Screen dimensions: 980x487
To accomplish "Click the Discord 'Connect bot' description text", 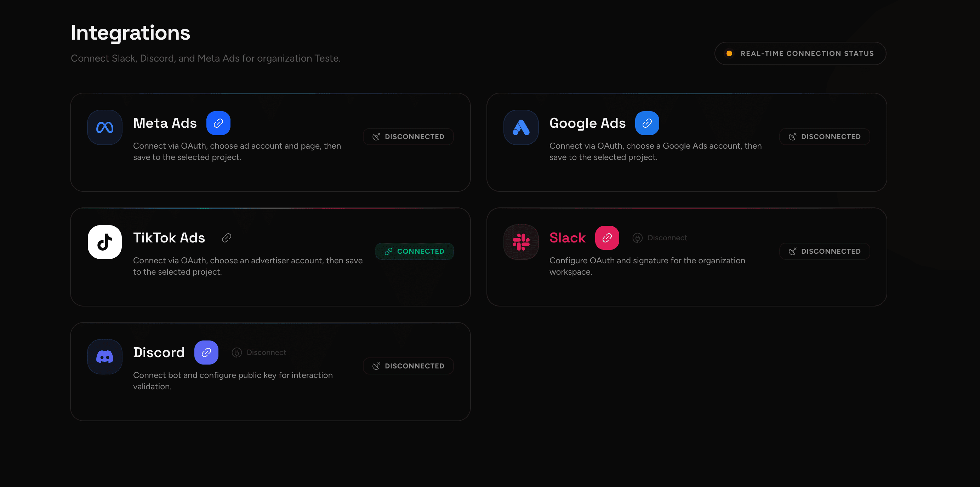I will [233, 380].
